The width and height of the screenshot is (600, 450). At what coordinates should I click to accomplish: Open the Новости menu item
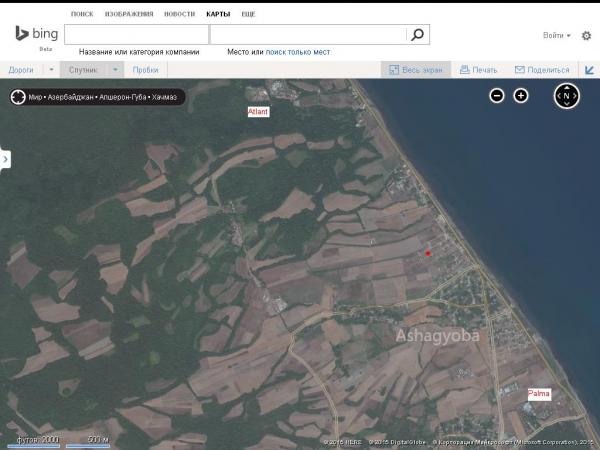click(x=179, y=15)
